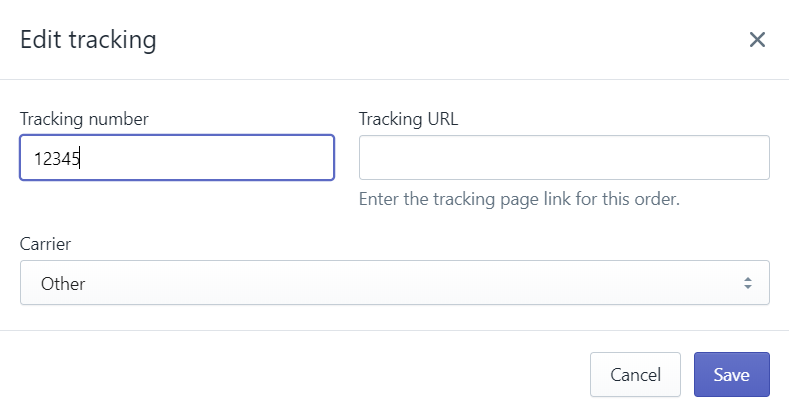
Task: Focus the Tracking number input field
Action: (x=177, y=157)
